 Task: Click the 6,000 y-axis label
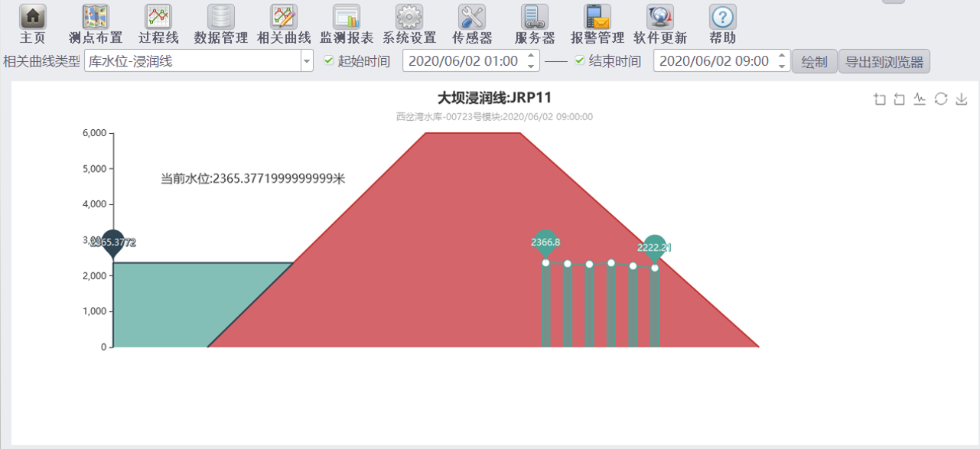[x=94, y=133]
